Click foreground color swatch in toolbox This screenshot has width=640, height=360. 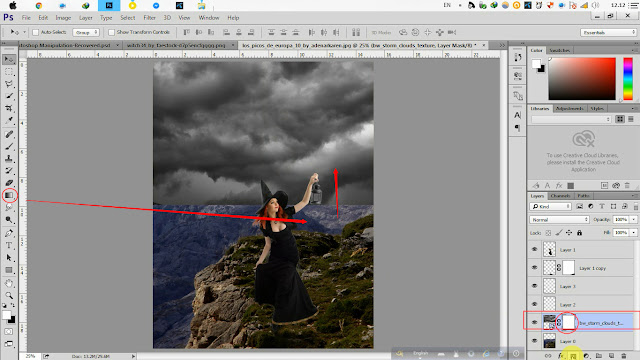[6, 315]
